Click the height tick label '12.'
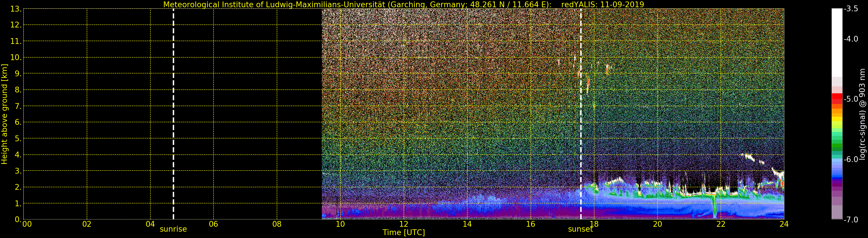 [x=16, y=25]
